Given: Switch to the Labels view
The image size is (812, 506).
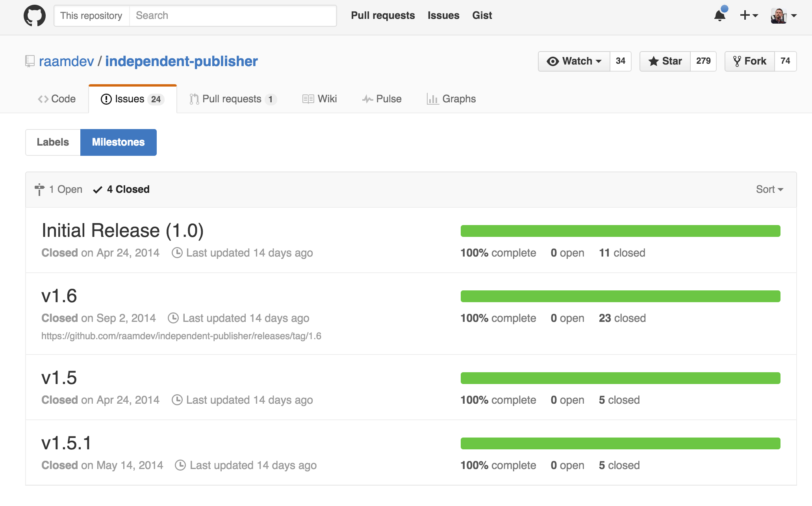Looking at the screenshot, I should point(53,142).
